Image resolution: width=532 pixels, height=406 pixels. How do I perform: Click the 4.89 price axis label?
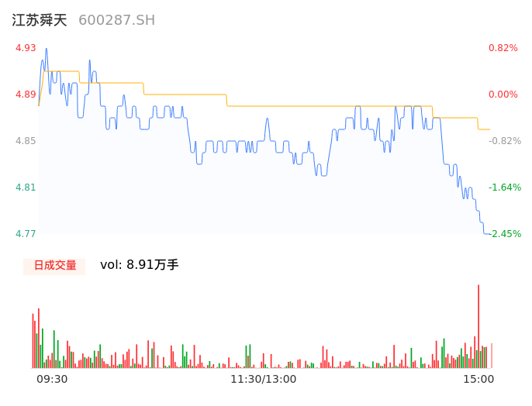point(26,95)
